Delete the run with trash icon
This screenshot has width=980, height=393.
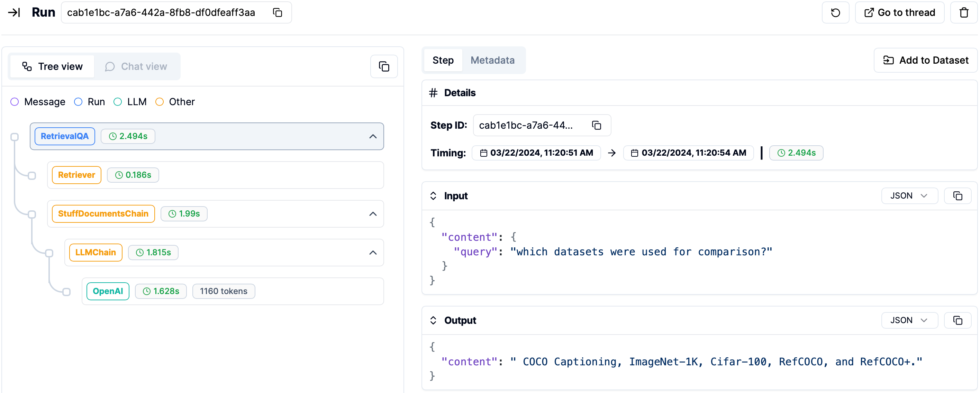[964, 12]
